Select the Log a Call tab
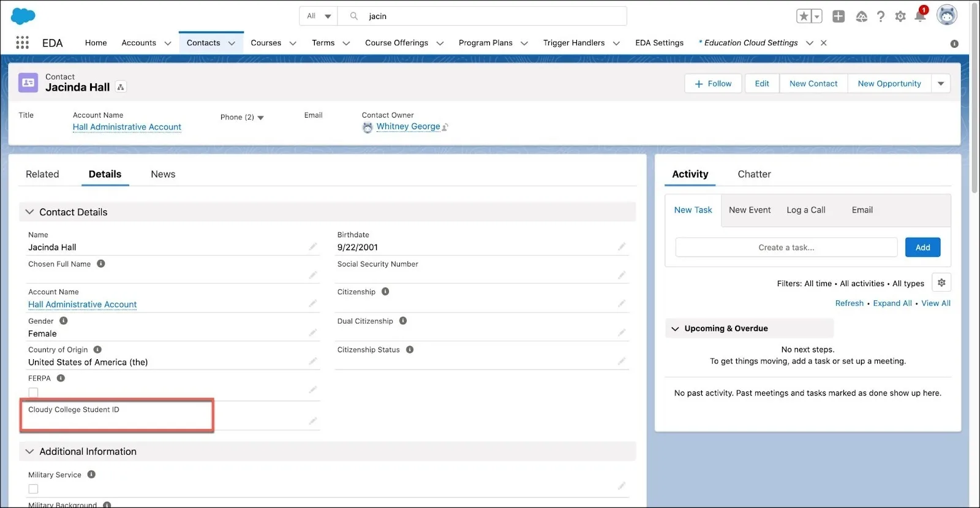The width and height of the screenshot is (980, 508). (806, 210)
